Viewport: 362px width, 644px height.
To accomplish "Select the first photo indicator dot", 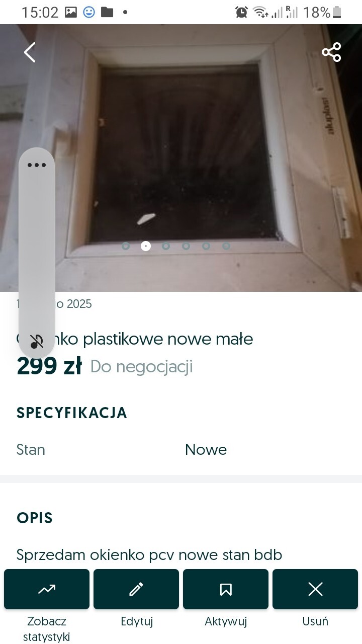I will click(126, 246).
